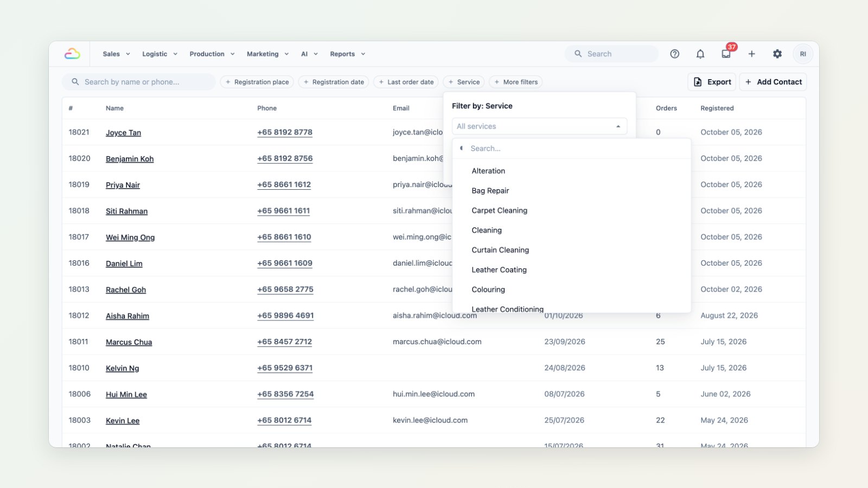
Task: Add Registration date filter
Action: (x=334, y=82)
